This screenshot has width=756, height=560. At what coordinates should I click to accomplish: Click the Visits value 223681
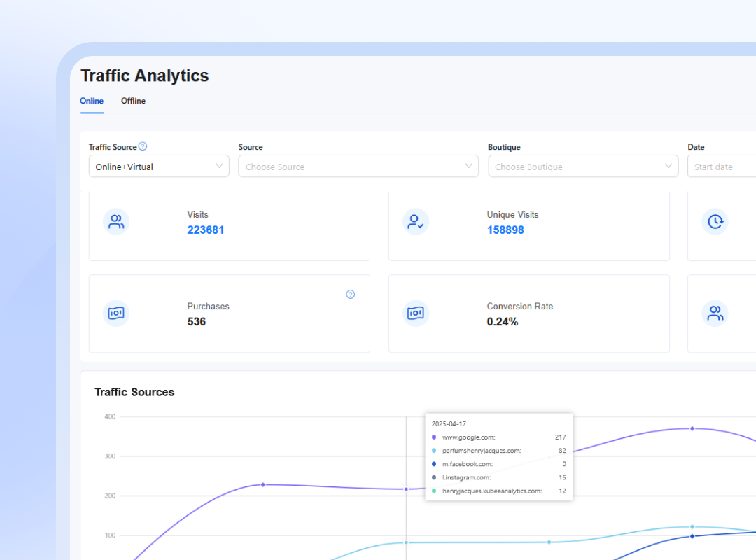point(206,230)
